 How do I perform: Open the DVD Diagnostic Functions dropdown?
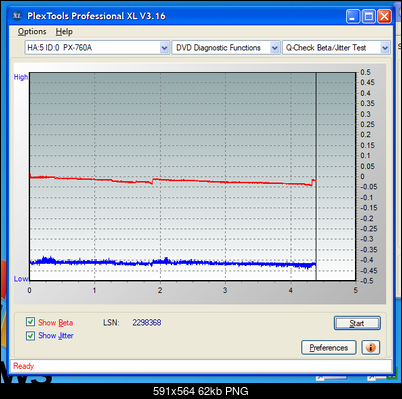click(x=226, y=48)
